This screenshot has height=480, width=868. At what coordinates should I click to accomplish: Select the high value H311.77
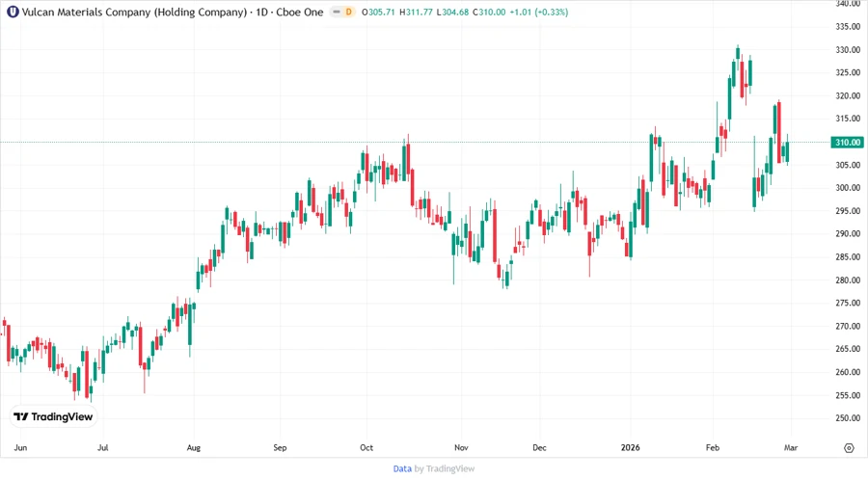click(416, 12)
